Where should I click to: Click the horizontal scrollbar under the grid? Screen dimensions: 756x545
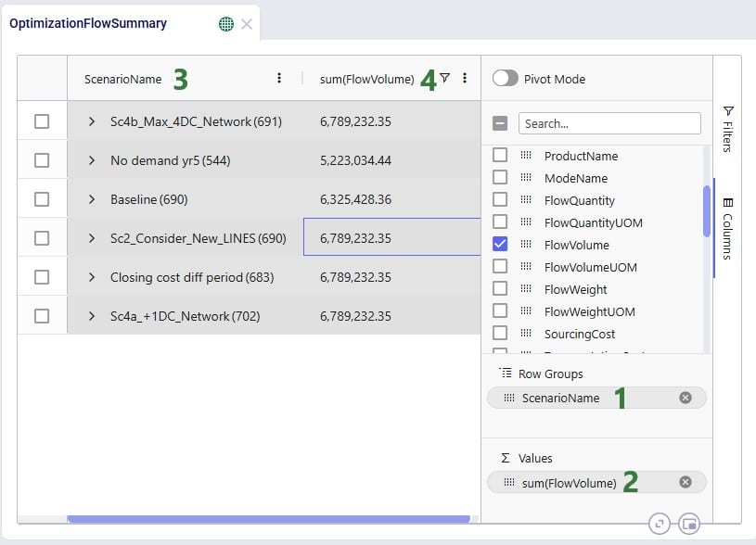coord(269,519)
